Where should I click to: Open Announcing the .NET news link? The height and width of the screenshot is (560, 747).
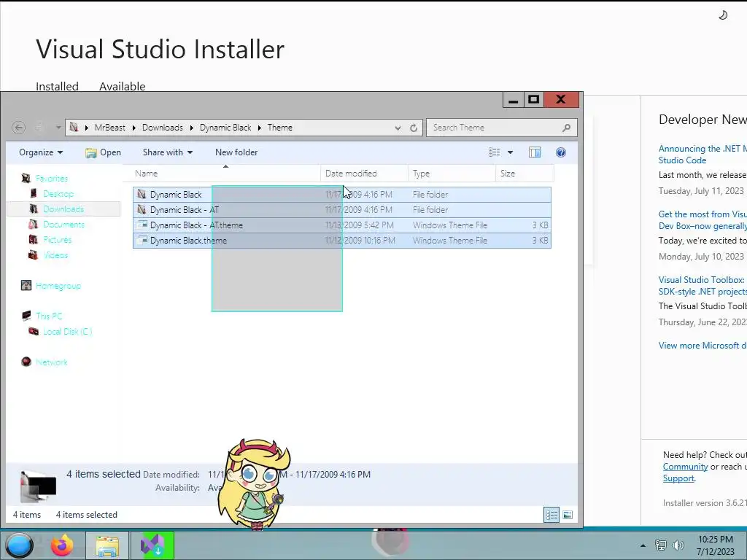(703, 155)
